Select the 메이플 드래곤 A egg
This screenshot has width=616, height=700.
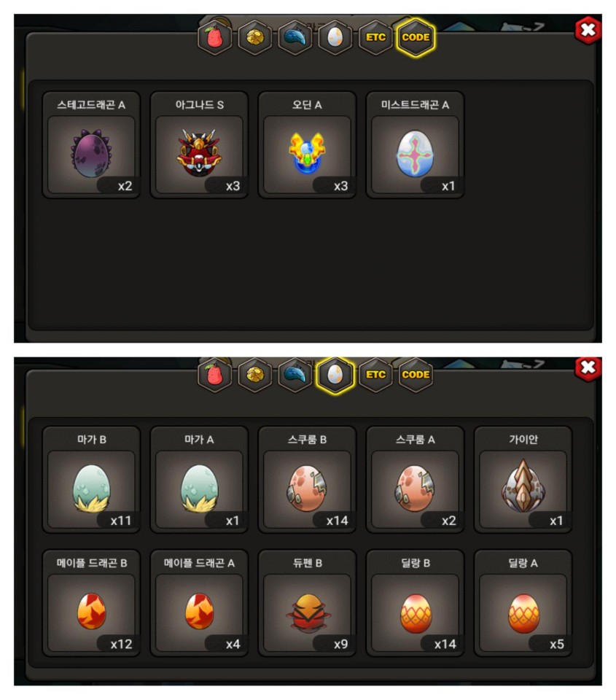click(199, 604)
